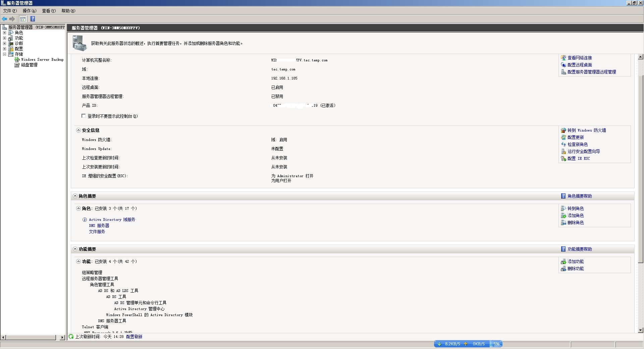Collapse the 角色摘要 section
Screen dimensions: 644x349
pos(75,196)
